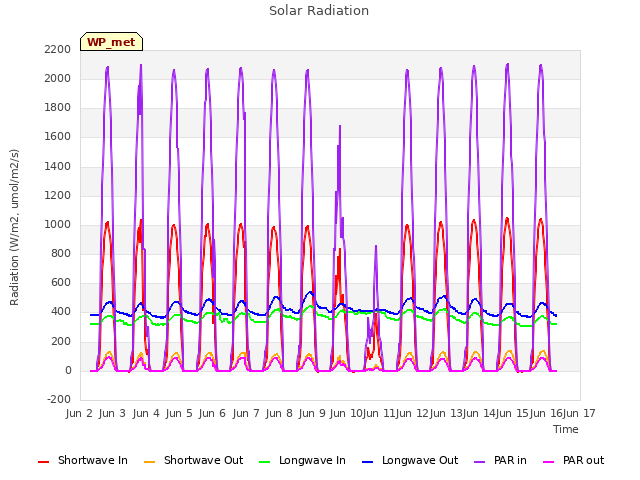Screen dimensions: 640x480
Task: Click the Time x-axis label
Action: 566,429
